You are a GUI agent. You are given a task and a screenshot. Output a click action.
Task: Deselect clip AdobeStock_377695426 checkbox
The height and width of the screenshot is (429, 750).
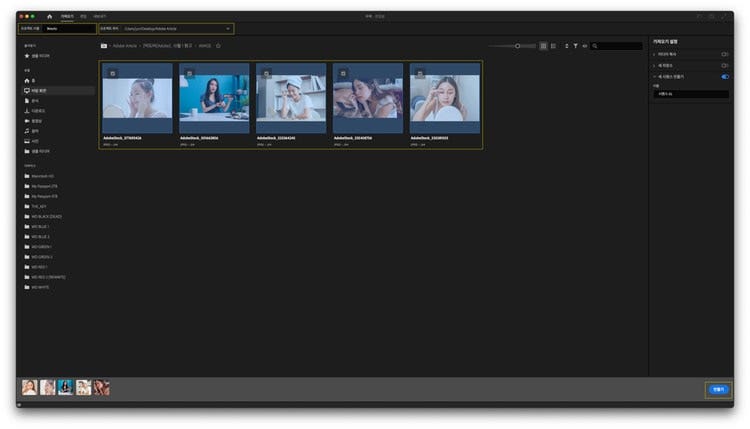[x=113, y=74]
